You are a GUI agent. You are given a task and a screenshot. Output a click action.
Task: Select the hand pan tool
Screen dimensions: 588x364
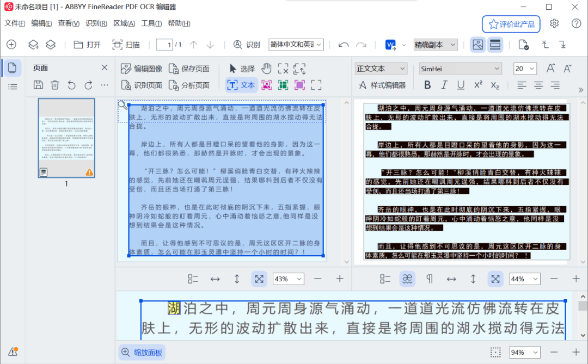pos(266,69)
